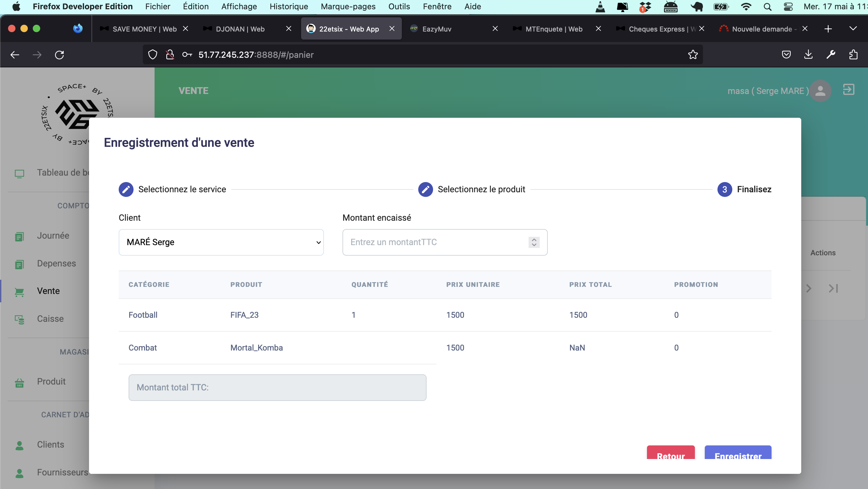Click the saved password key icon
This screenshot has height=489, width=868.
coord(187,55)
